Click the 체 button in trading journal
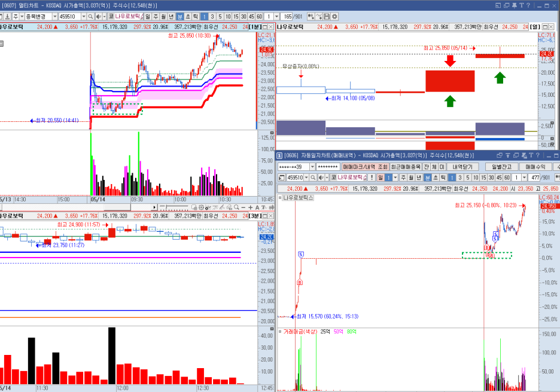The image size is (560, 392). (x=434, y=167)
